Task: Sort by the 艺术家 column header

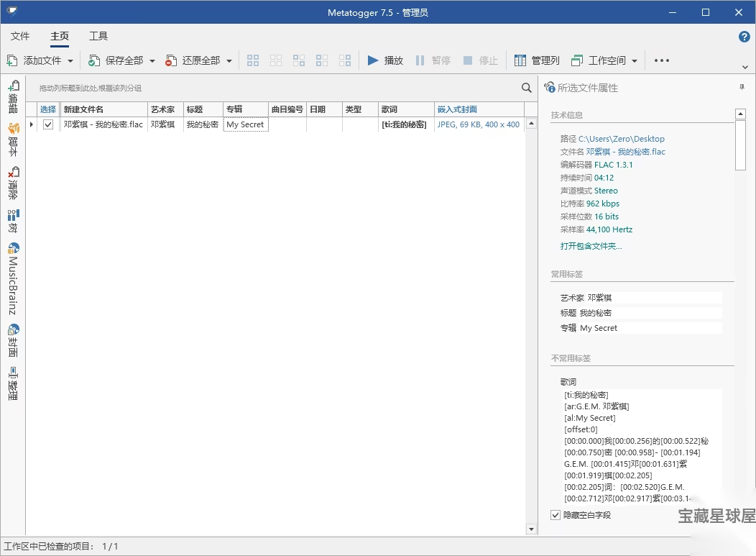Action: pos(165,109)
